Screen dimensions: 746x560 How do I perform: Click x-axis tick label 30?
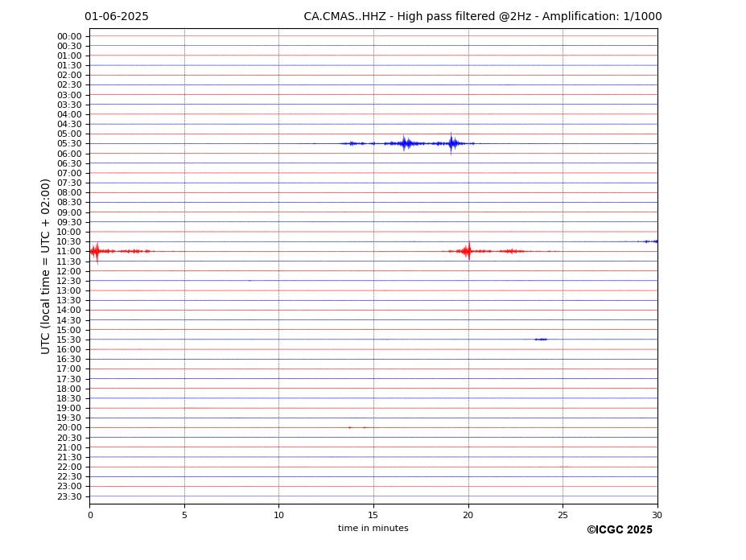point(657,515)
